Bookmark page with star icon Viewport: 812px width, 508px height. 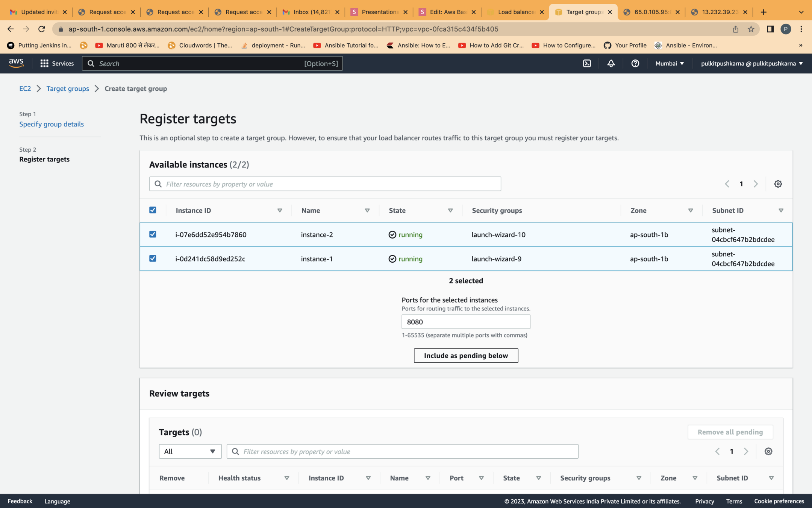coord(751,29)
